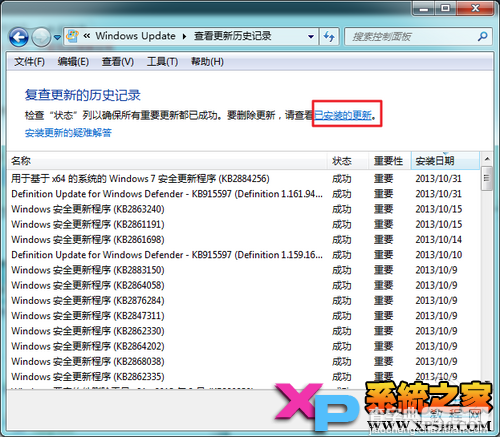
Task: Maximize the window
Action: tap(445, 8)
